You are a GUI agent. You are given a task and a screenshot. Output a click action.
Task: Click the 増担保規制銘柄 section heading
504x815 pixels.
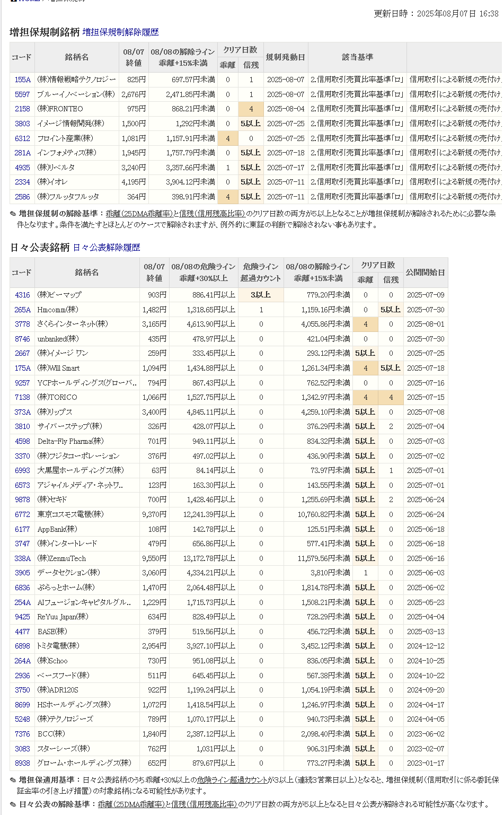(x=45, y=32)
